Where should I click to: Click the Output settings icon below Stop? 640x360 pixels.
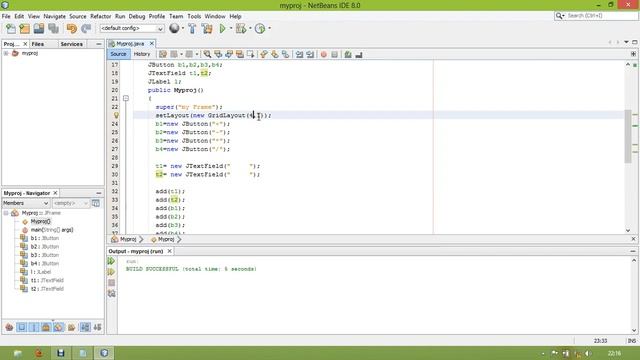111,293
